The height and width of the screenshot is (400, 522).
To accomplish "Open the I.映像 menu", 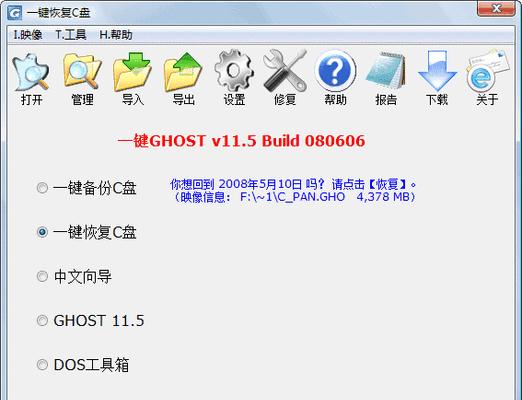I will pos(28,35).
